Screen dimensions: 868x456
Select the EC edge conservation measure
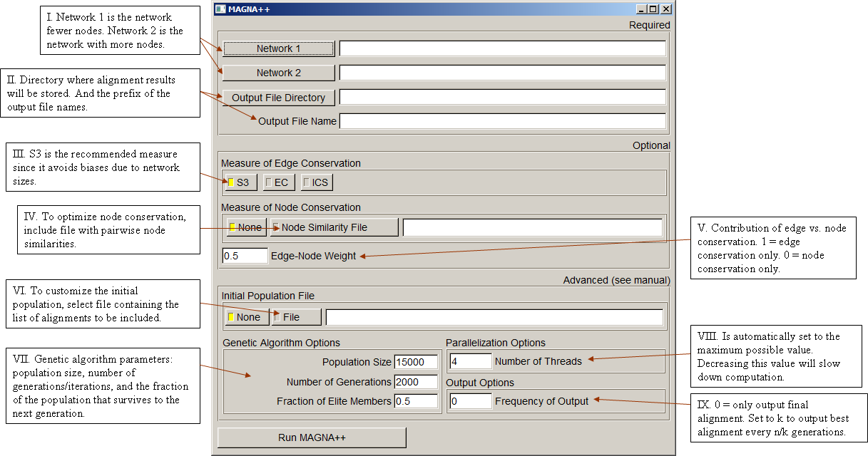click(279, 182)
